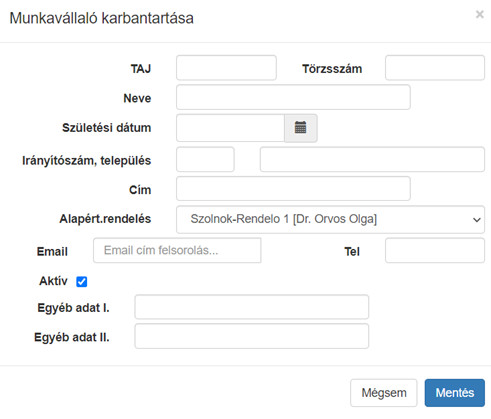Click the dropdown chevron arrow
491x419 pixels.
click(477, 220)
